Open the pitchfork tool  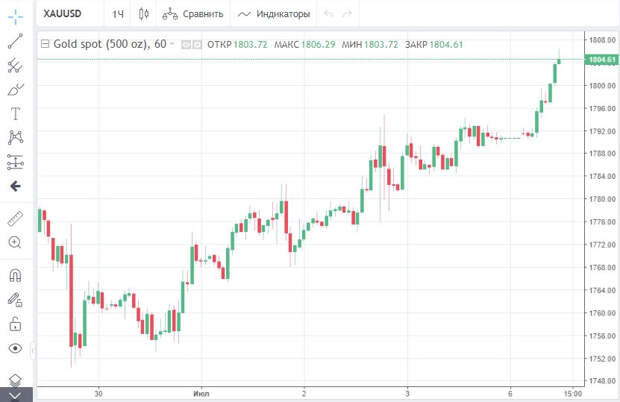[15, 65]
